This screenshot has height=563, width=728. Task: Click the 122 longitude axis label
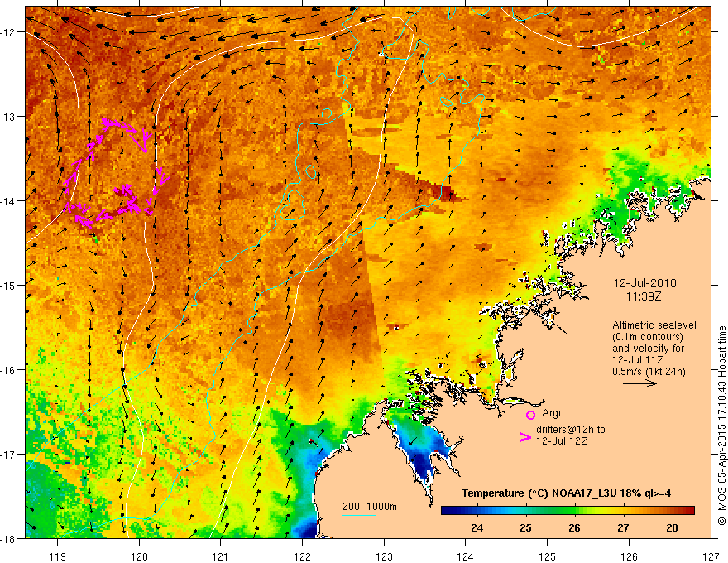tap(302, 556)
